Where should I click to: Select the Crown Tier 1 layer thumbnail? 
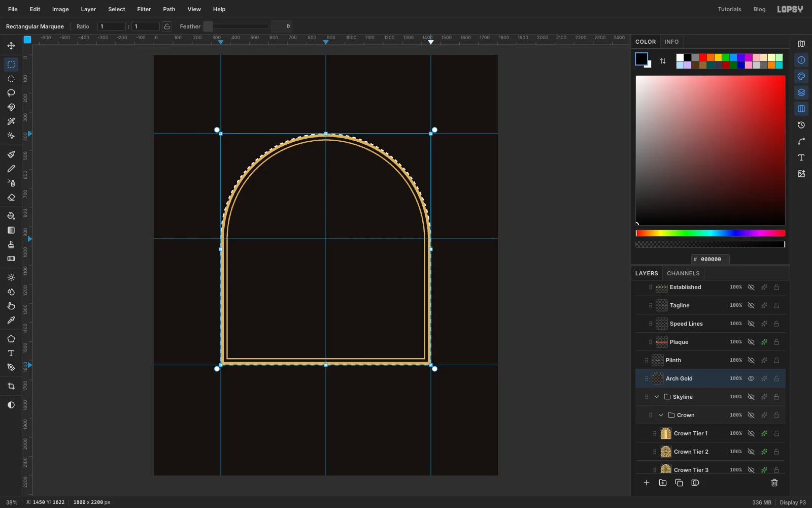click(x=666, y=433)
